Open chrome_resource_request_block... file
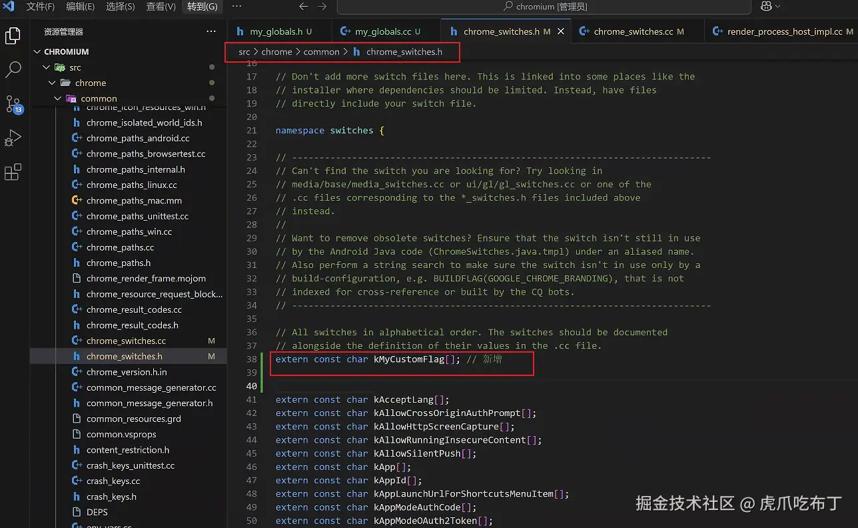Viewport: 858px width, 528px height. [154, 294]
